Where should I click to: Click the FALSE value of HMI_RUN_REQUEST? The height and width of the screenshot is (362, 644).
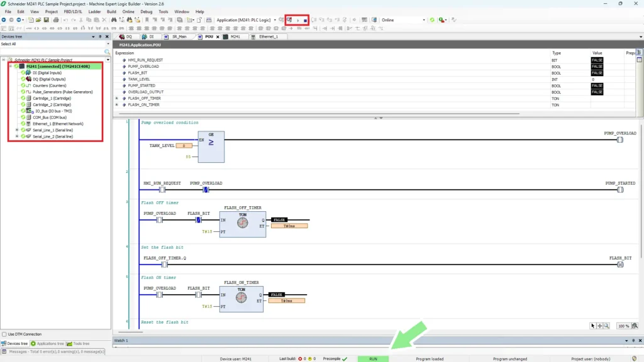coord(597,60)
